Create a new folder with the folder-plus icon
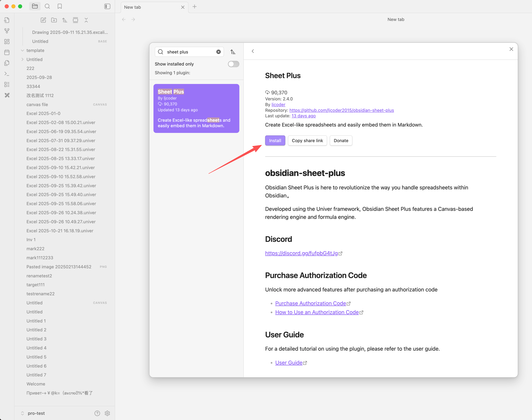Screen dimensions: 532x420 click(54, 20)
